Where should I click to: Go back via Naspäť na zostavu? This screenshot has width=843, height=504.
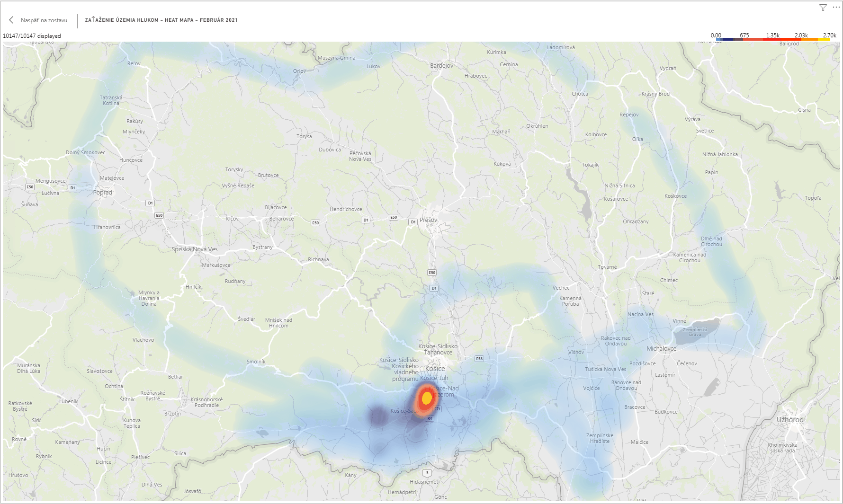coord(44,20)
